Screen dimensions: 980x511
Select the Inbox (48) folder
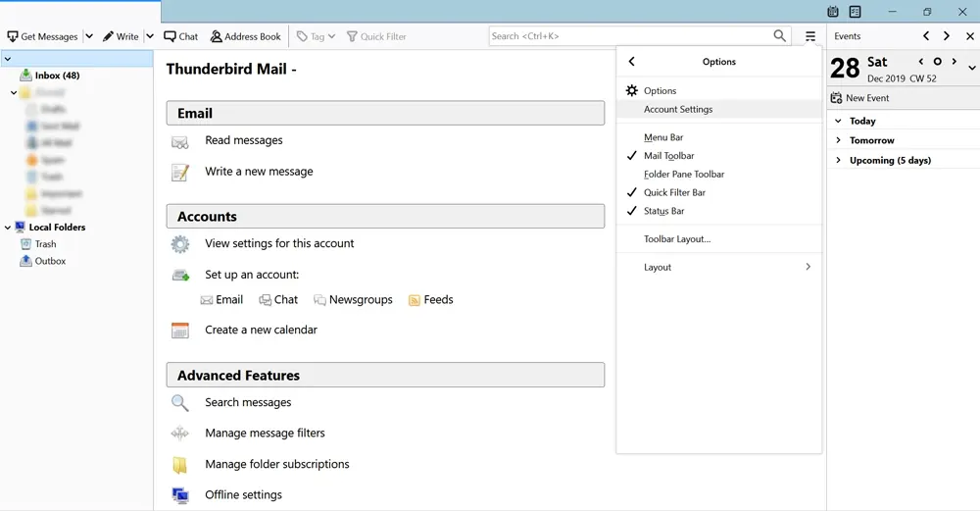(x=57, y=76)
